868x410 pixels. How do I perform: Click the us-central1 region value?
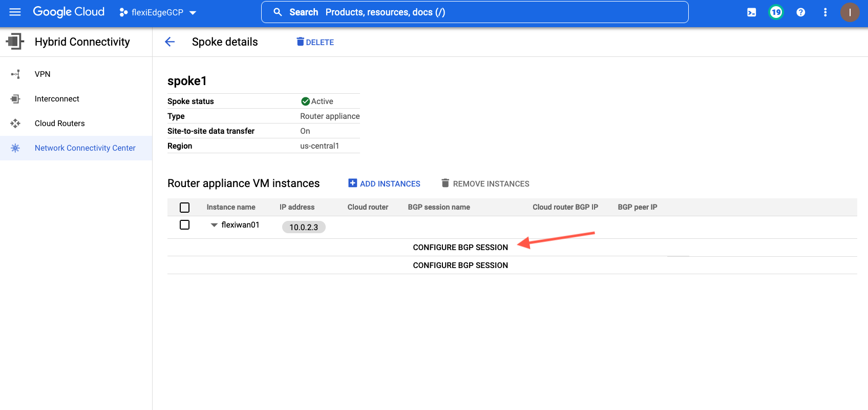point(320,146)
